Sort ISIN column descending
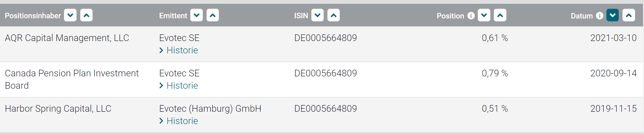Image resolution: width=644 pixels, height=134 pixels. coord(318,15)
